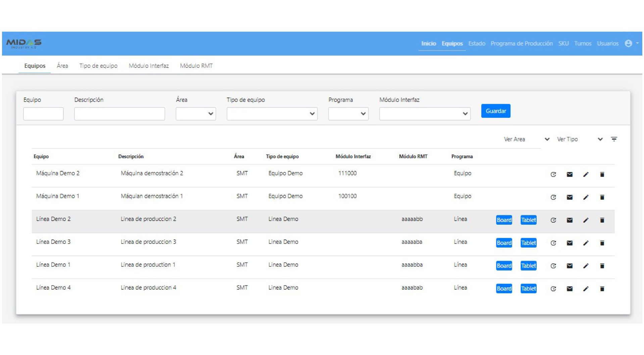Click the pencil edit icon for Línea Demo 2
The height and width of the screenshot is (355, 644).
click(586, 220)
